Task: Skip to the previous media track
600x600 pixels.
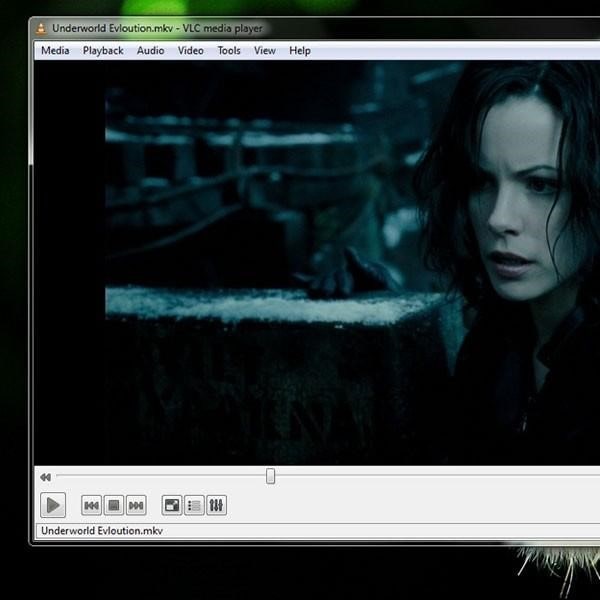Action: pyautogui.click(x=91, y=505)
